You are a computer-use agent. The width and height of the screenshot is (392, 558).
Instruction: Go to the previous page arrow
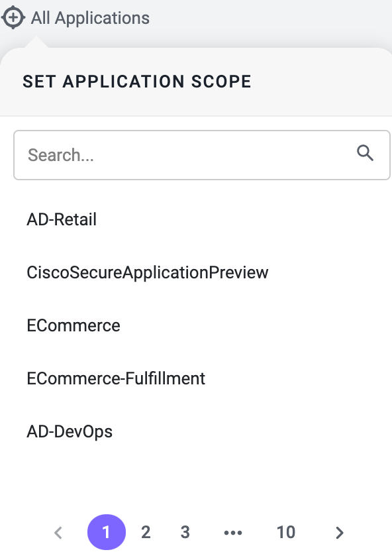click(58, 532)
